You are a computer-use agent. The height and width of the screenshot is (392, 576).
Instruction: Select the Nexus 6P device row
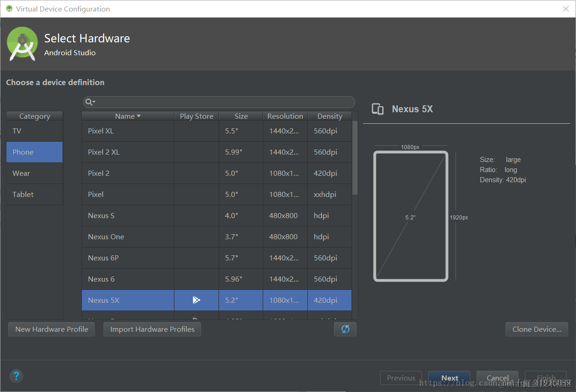pos(217,258)
